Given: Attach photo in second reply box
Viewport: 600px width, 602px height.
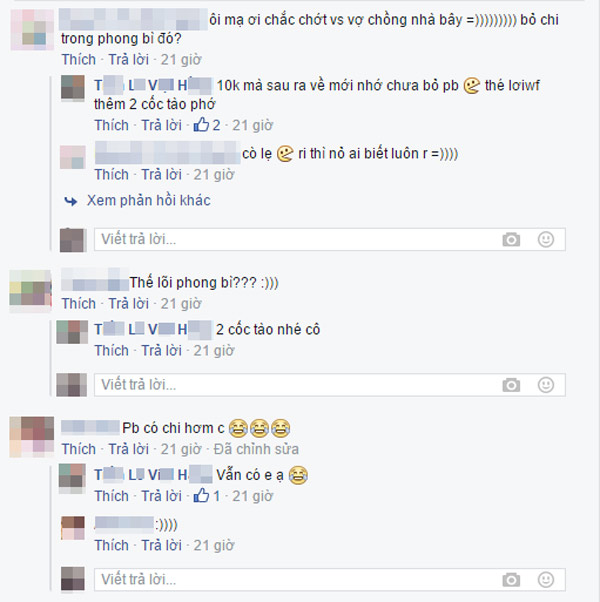Looking at the screenshot, I should (x=511, y=385).
